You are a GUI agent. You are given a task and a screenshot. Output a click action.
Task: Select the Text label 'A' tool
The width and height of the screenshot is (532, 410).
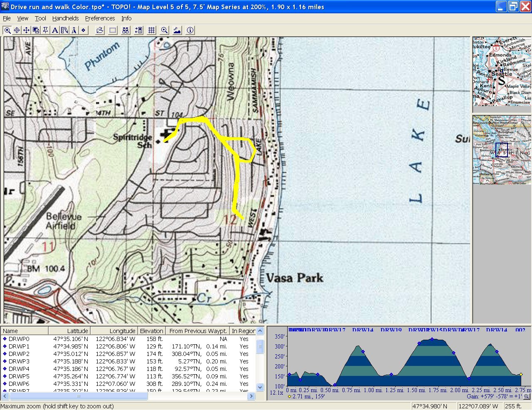[55, 30]
